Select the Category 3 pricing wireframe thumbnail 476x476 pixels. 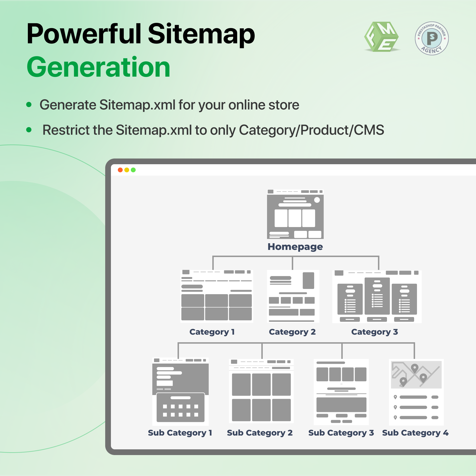pyautogui.click(x=377, y=296)
